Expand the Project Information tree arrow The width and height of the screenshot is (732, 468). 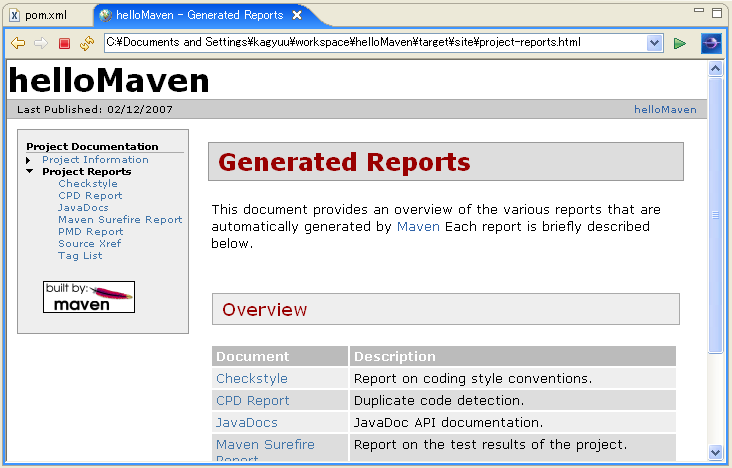tap(28, 160)
